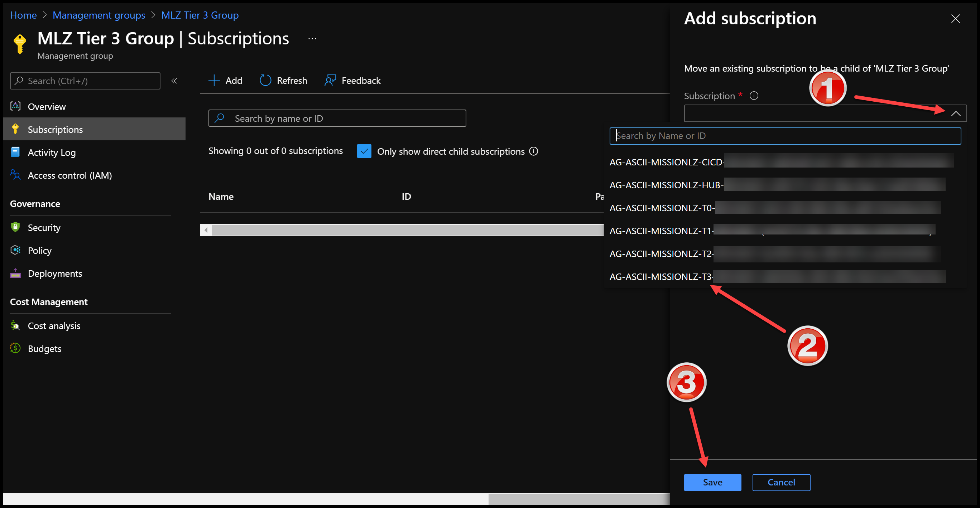Viewport: 980px width, 508px height.
Task: Click the Feedback toolbar button
Action: coord(352,80)
